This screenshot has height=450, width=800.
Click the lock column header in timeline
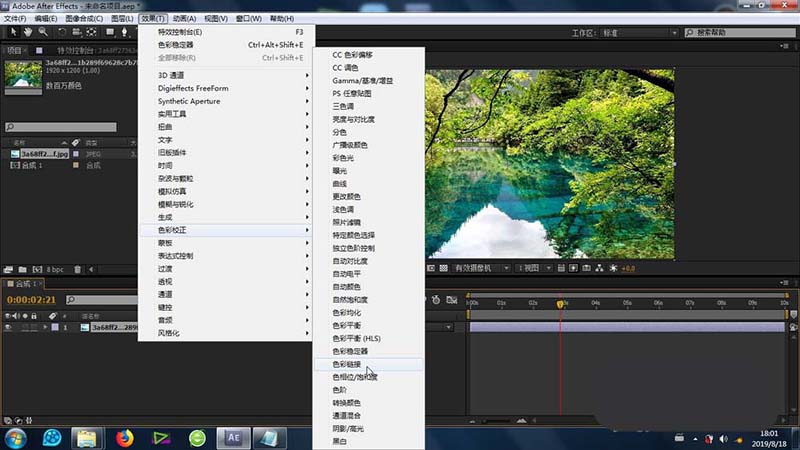pos(34,316)
